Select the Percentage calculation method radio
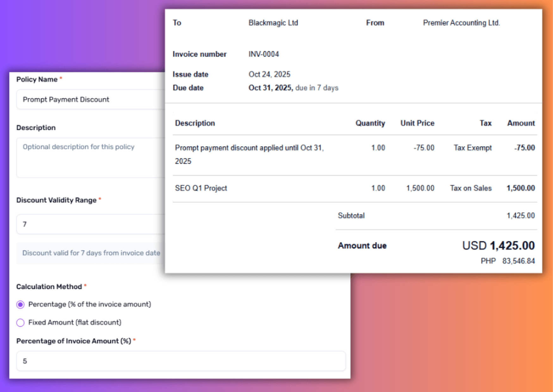553x392 pixels. click(21, 304)
